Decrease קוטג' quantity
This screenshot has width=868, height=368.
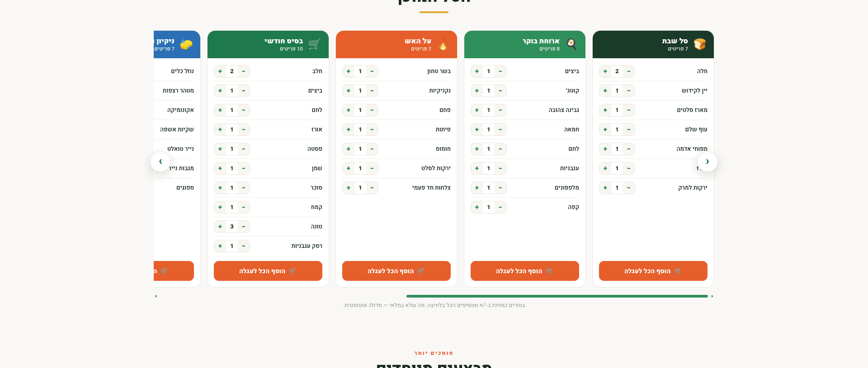click(x=500, y=91)
